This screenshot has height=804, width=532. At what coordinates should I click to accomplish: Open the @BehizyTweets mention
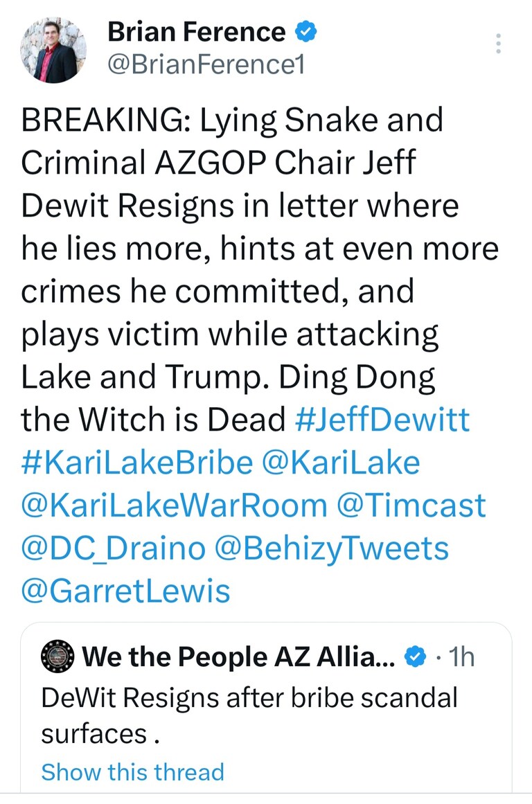click(x=331, y=548)
